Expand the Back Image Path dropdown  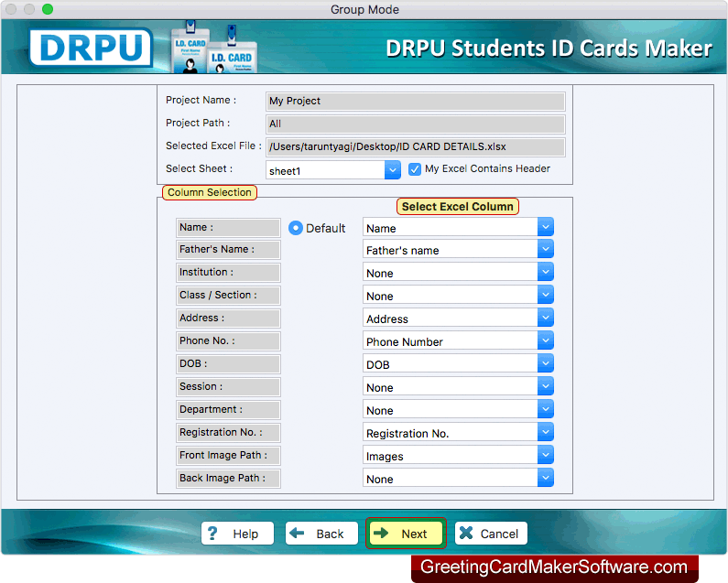pos(546,478)
